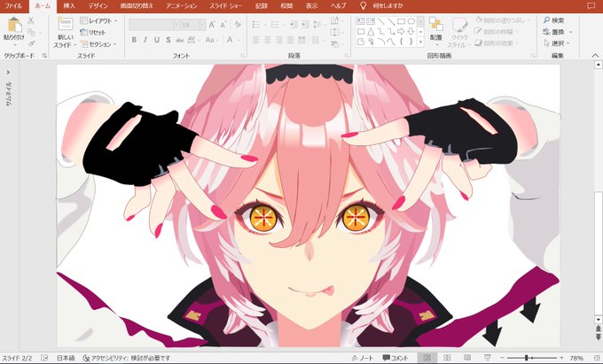Viewport: 603px width, 364px height.
Task: Toggle left text alignment
Action: (x=256, y=40)
